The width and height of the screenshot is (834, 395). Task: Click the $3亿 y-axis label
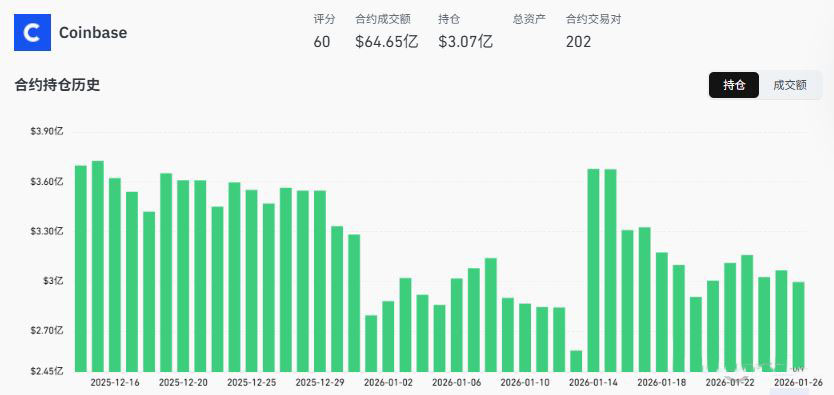pos(53,281)
